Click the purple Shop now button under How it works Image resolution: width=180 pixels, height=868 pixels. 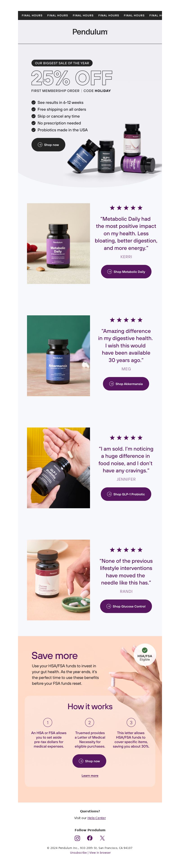[x=89, y=761]
